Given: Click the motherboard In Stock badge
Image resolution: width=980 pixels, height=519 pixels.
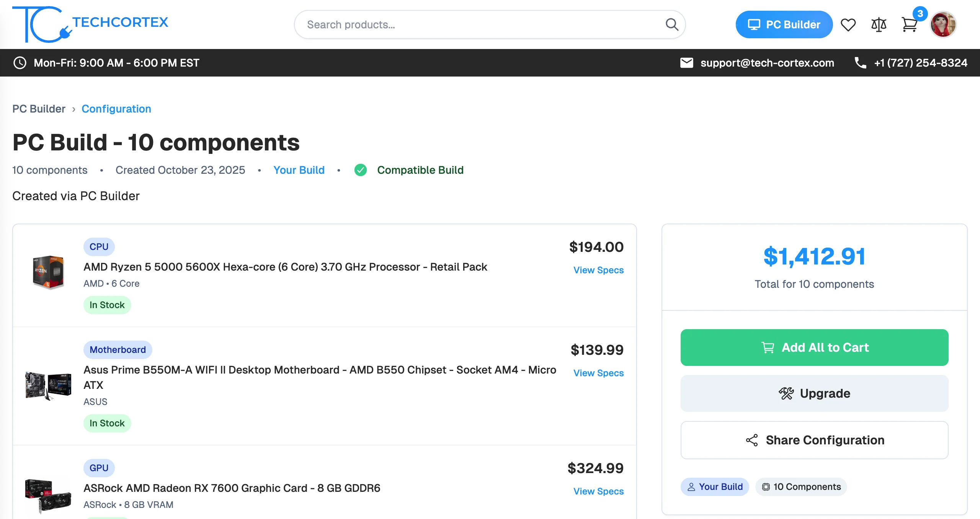Looking at the screenshot, I should pyautogui.click(x=107, y=423).
